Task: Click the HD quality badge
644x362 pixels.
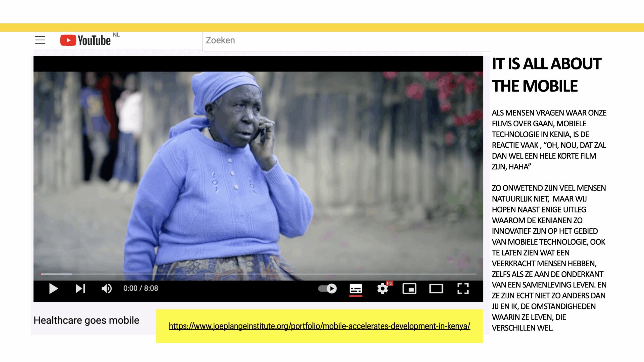Action: pos(389,283)
